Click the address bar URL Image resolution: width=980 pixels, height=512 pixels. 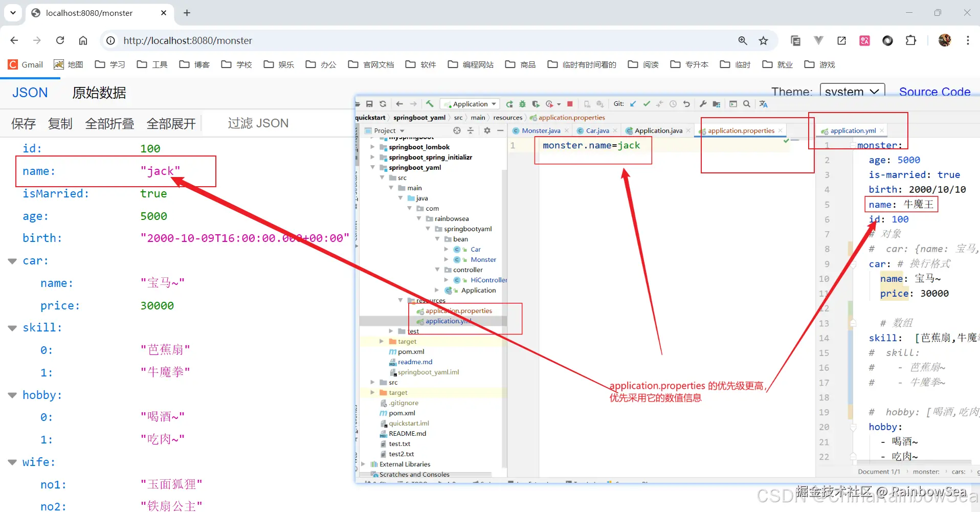188,40
